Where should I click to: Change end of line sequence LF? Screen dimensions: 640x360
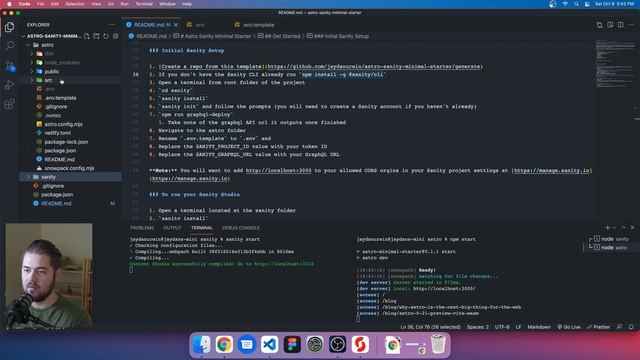[x=518, y=327]
